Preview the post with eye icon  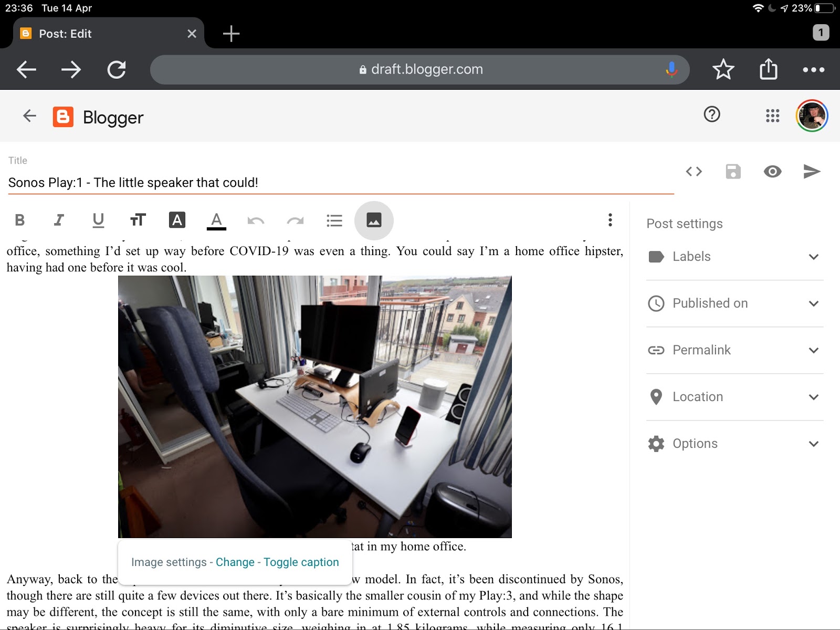click(x=772, y=172)
